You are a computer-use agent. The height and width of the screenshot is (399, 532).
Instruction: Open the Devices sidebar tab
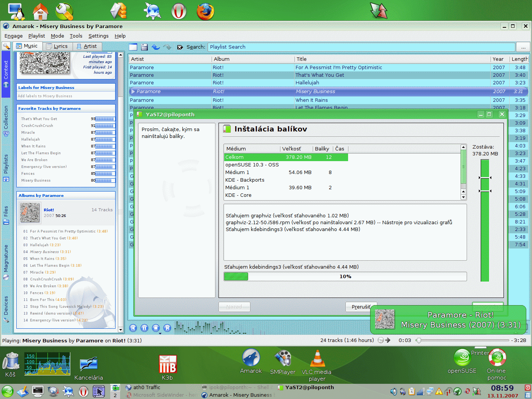(6, 309)
